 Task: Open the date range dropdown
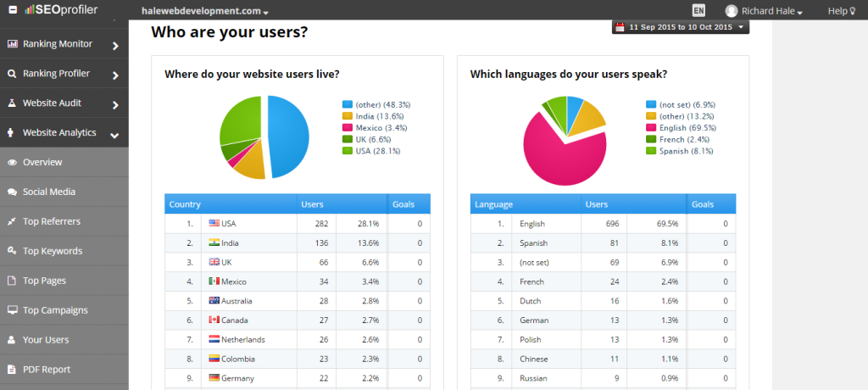tap(681, 27)
